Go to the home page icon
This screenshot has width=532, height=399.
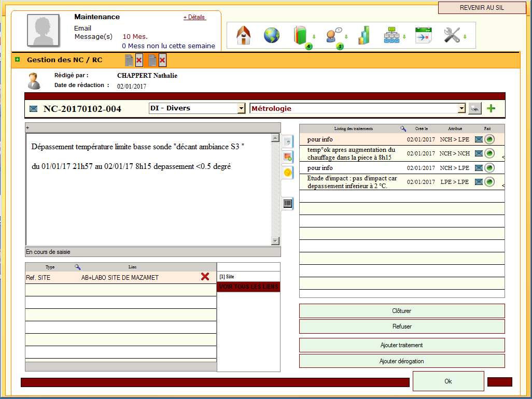click(x=244, y=36)
